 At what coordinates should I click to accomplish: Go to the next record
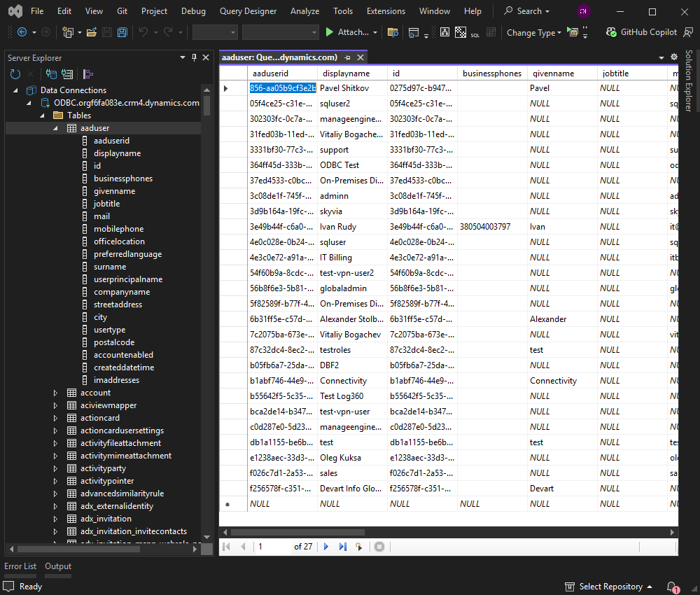[326, 547]
